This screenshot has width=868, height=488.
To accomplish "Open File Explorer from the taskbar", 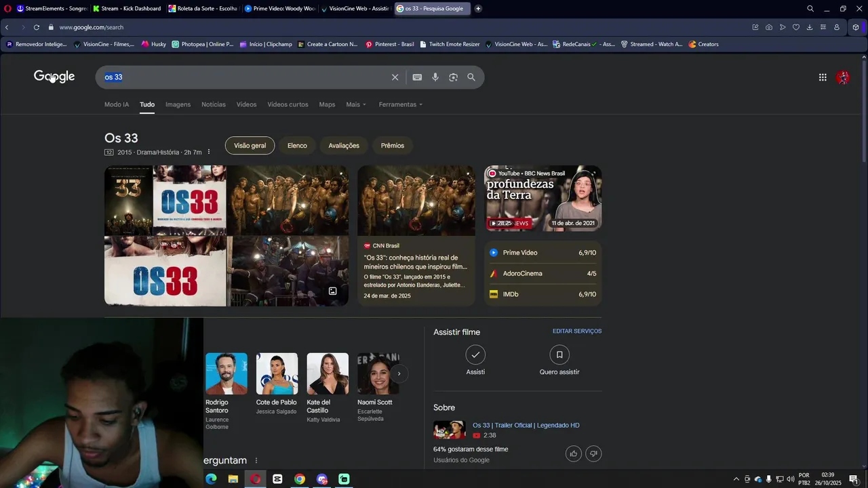I will point(233,479).
